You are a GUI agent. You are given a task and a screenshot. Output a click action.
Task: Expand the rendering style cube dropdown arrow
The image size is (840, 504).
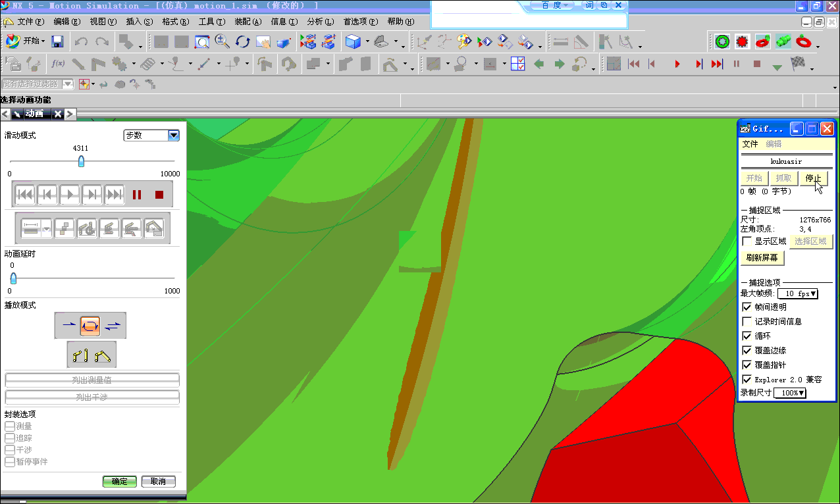point(367,42)
